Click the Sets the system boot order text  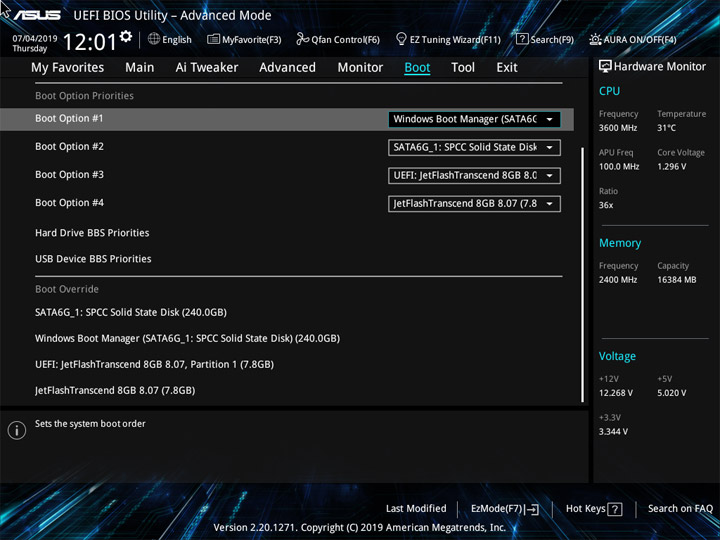tap(90, 424)
